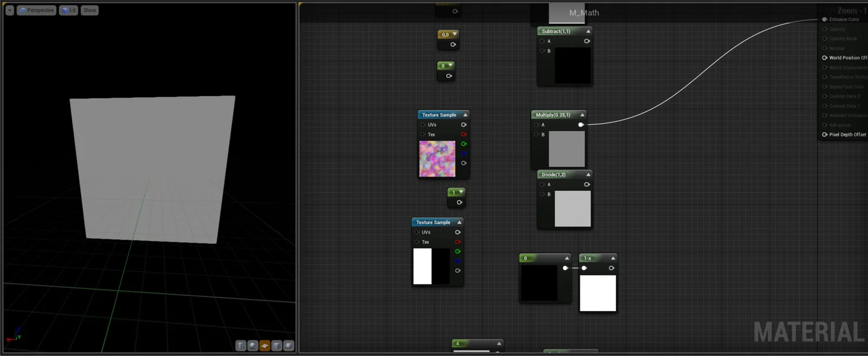
Task: Click the Pixel Depth Offset input pin
Action: pyautogui.click(x=825, y=134)
